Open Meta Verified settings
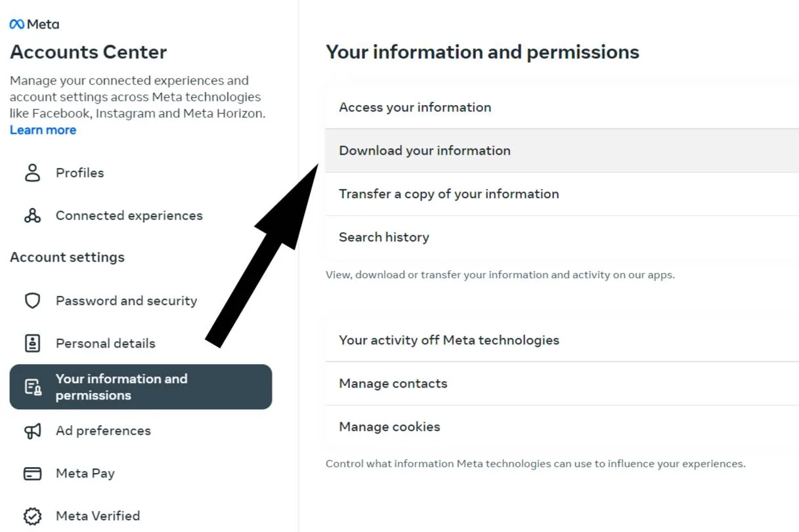 tap(97, 516)
